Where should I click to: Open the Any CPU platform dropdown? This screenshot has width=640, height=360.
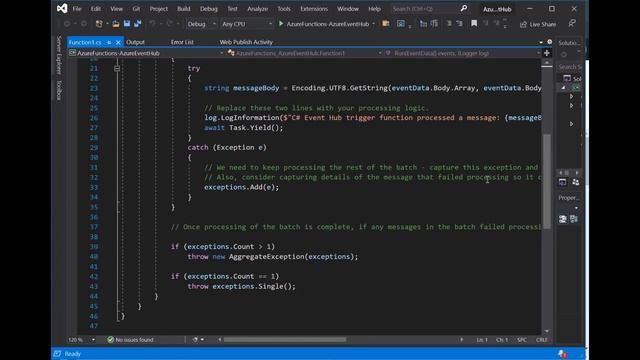tap(247, 24)
